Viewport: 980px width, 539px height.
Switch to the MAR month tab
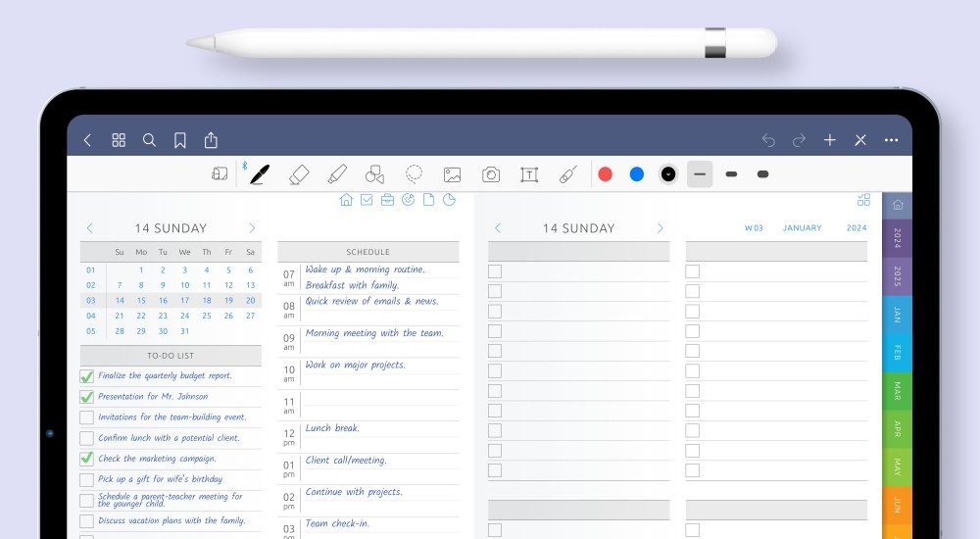898,391
